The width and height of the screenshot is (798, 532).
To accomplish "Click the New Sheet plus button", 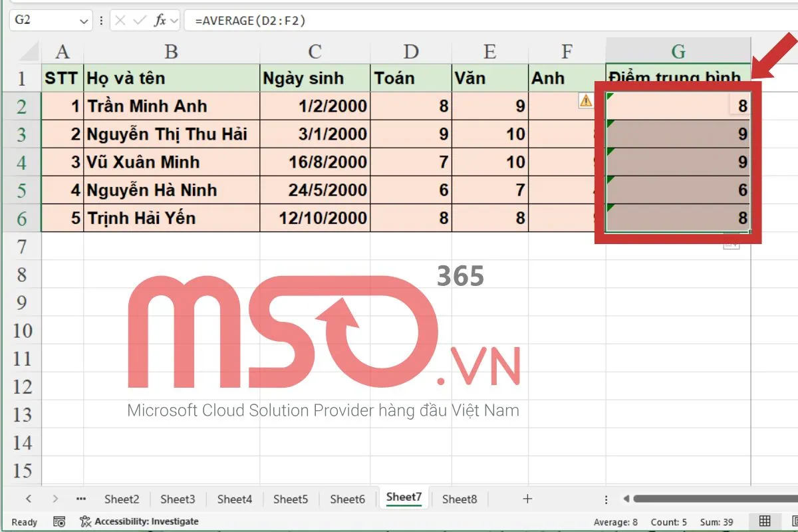I will click(x=526, y=498).
